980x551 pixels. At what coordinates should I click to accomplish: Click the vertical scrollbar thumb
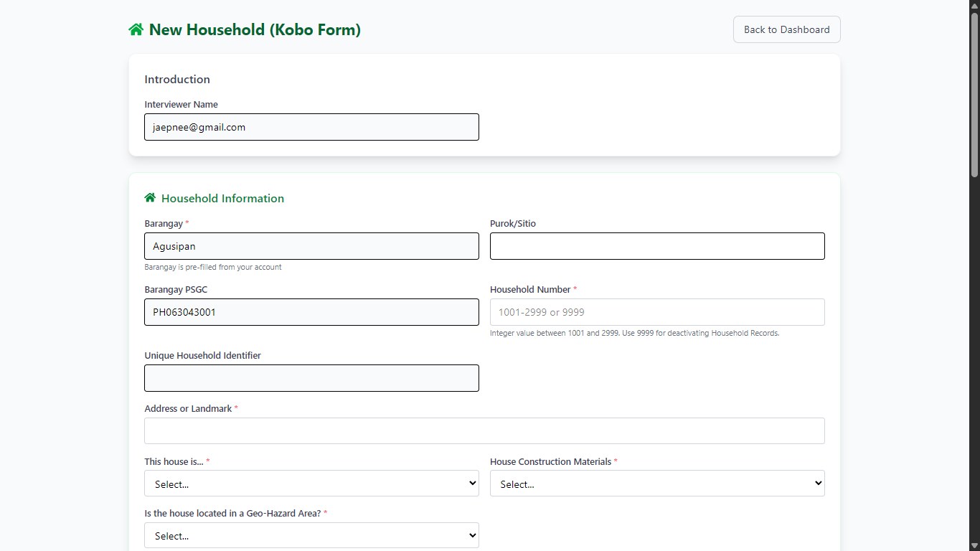click(x=974, y=94)
